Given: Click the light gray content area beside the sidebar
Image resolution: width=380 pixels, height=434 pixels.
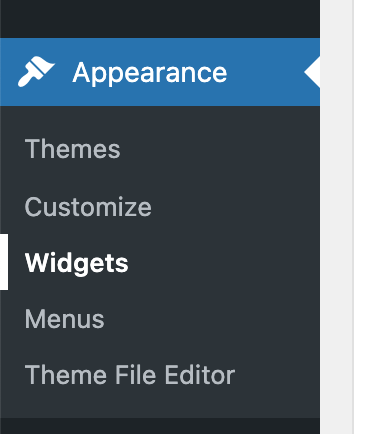Looking at the screenshot, I should (336, 217).
